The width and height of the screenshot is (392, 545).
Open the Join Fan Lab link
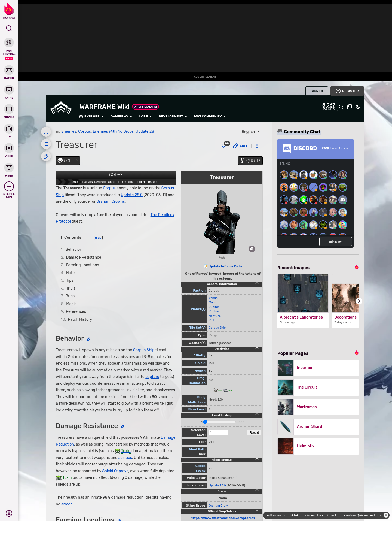(x=313, y=515)
